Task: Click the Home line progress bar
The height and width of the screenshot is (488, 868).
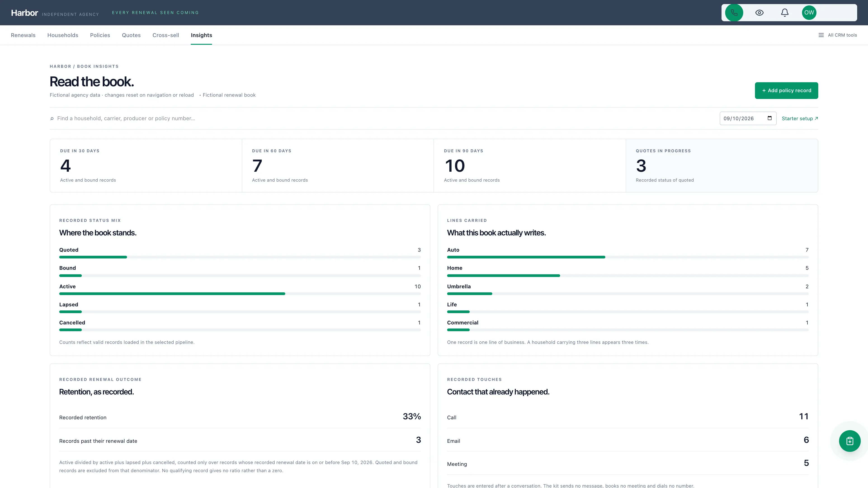Action: pos(627,275)
